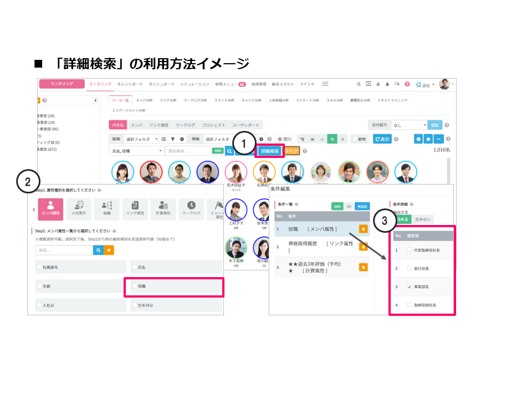Check the 代表取締役社長 checkbox
The height and width of the screenshot is (399, 532).
[x=410, y=250]
